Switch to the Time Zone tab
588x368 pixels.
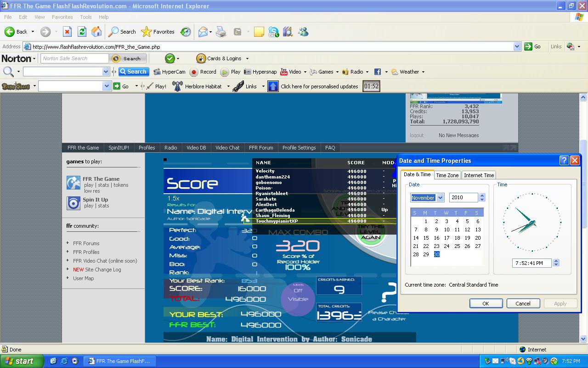[447, 175]
